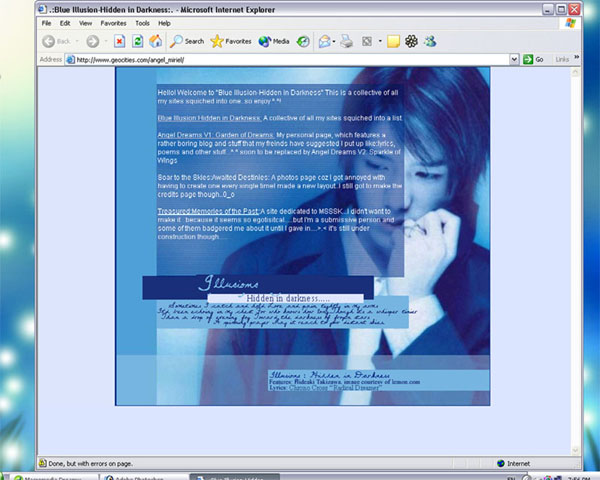Open the Media pane
This screenshot has width=600, height=480.
point(274,41)
